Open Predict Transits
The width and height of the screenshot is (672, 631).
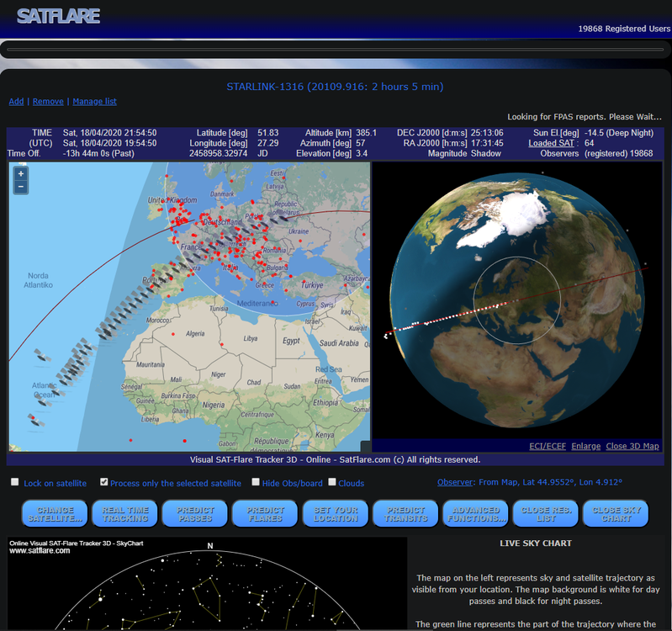coord(406,513)
